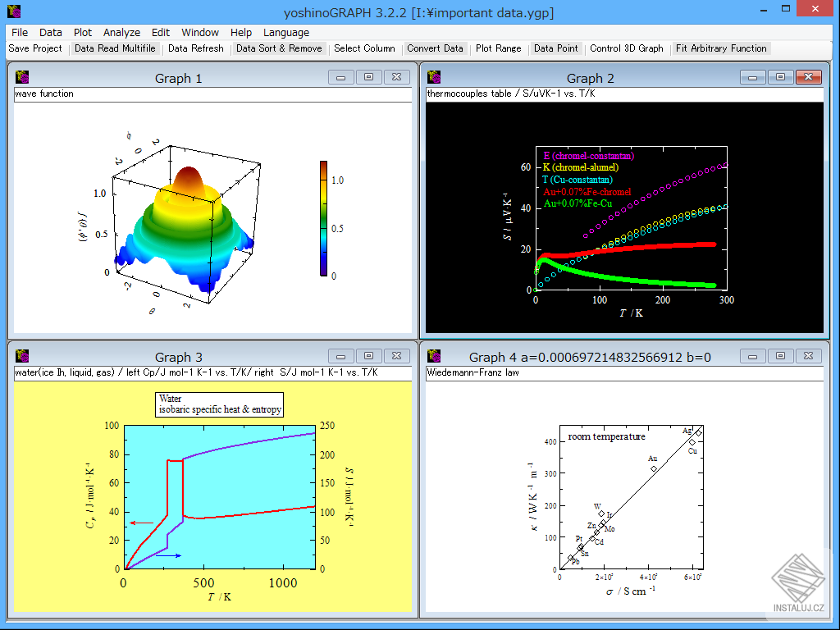Click the Graph 4 title bar text
The image size is (840, 630).
pos(590,358)
